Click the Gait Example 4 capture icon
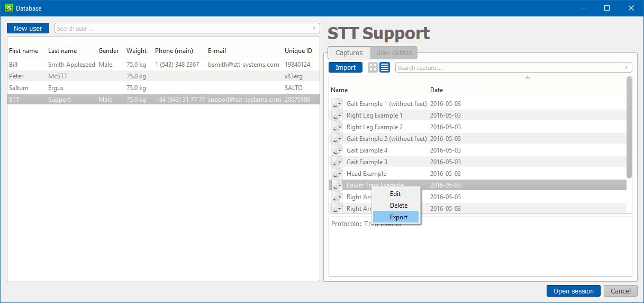 coord(337,150)
